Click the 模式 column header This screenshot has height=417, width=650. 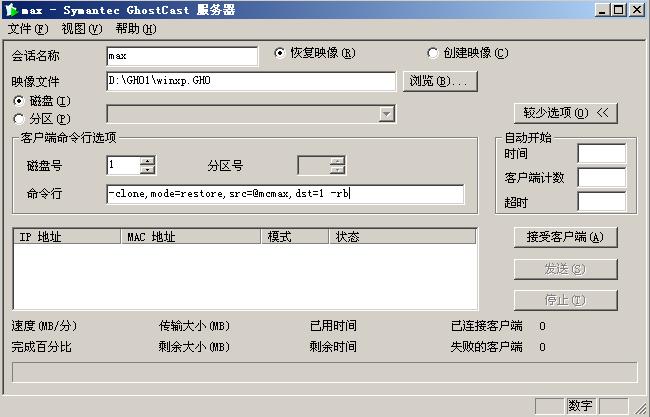[295, 237]
